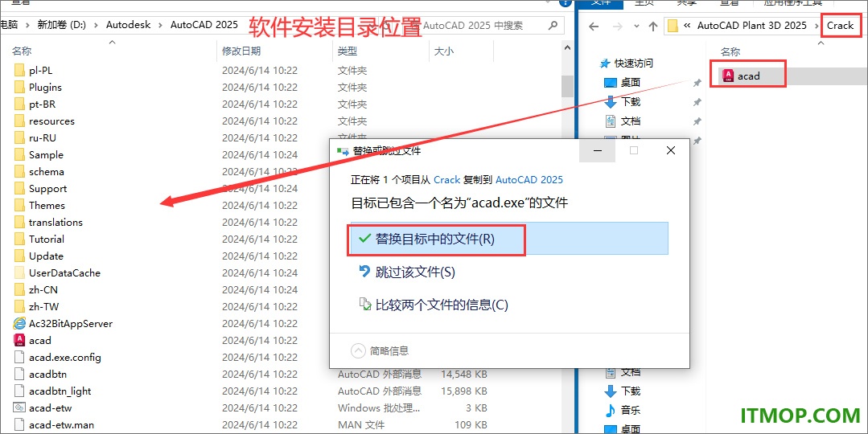Expand chevron after Autodesk in address bar
Image resolution: width=868 pixels, height=434 pixels.
(x=161, y=25)
